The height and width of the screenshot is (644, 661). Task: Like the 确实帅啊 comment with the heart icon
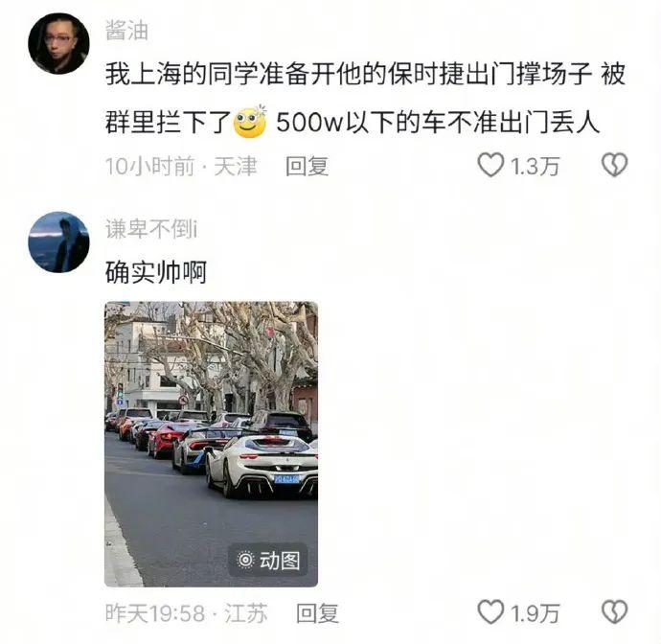click(x=490, y=612)
